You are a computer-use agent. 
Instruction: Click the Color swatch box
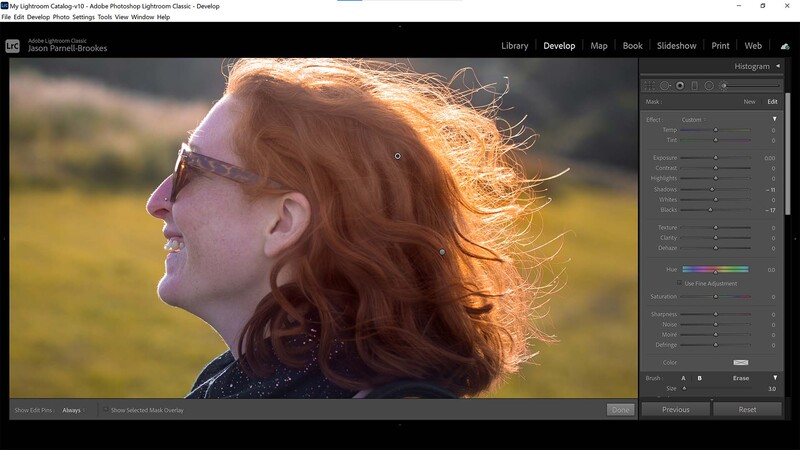pos(741,362)
